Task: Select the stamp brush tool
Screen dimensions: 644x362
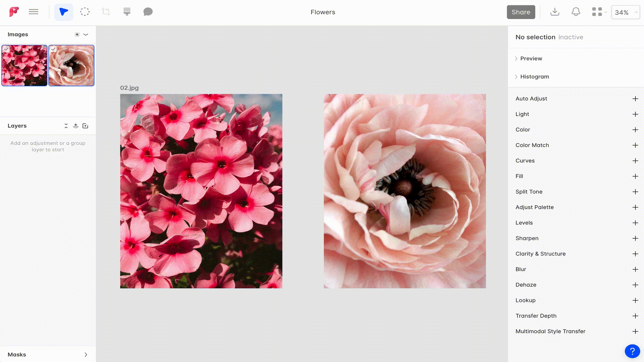Action: pos(127,12)
